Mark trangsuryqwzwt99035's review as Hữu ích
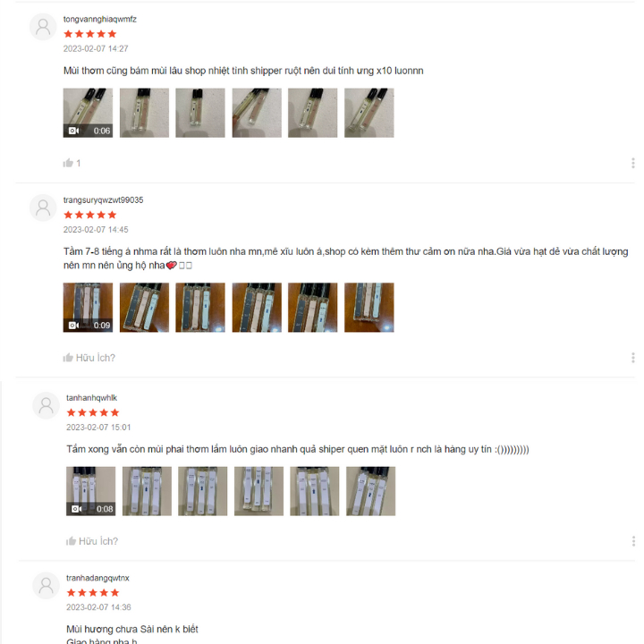644x644 pixels. coord(89,358)
